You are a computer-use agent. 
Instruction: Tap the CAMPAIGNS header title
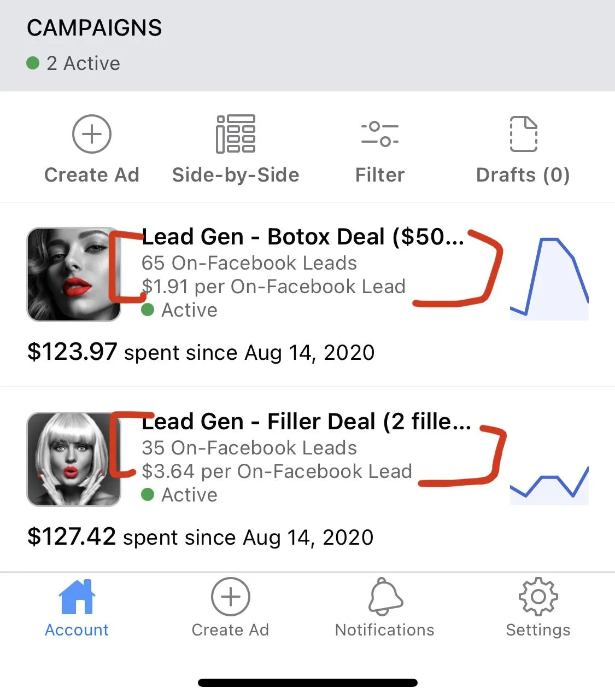95,28
